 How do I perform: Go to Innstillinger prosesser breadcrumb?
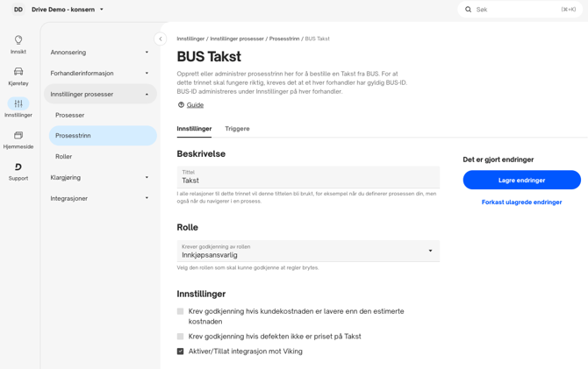[x=237, y=39]
